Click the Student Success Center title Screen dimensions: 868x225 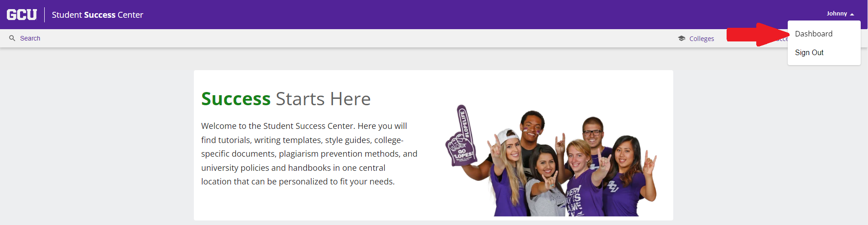97,15
